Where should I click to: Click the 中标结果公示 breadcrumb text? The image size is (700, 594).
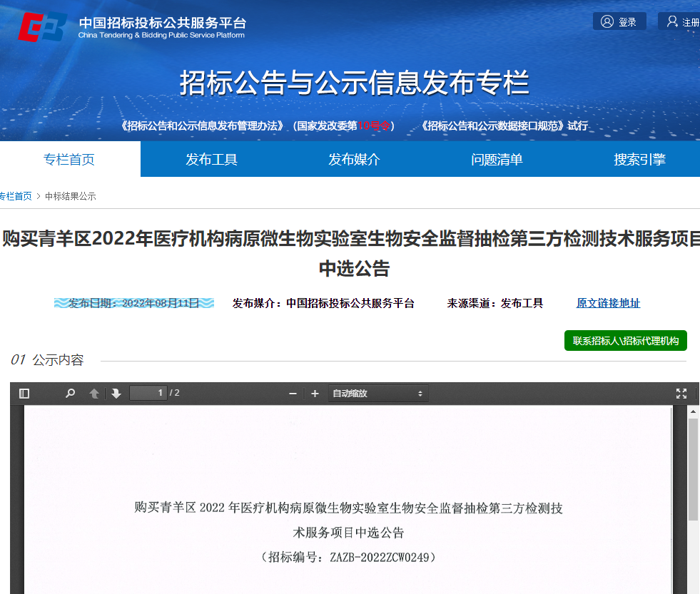click(x=71, y=196)
